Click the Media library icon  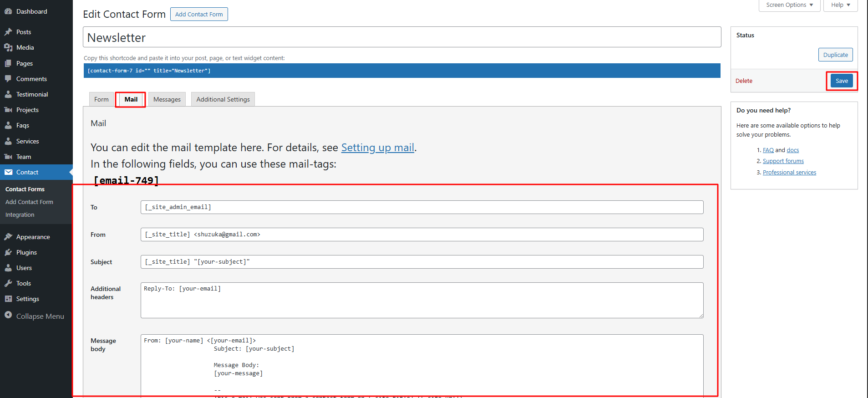point(8,47)
